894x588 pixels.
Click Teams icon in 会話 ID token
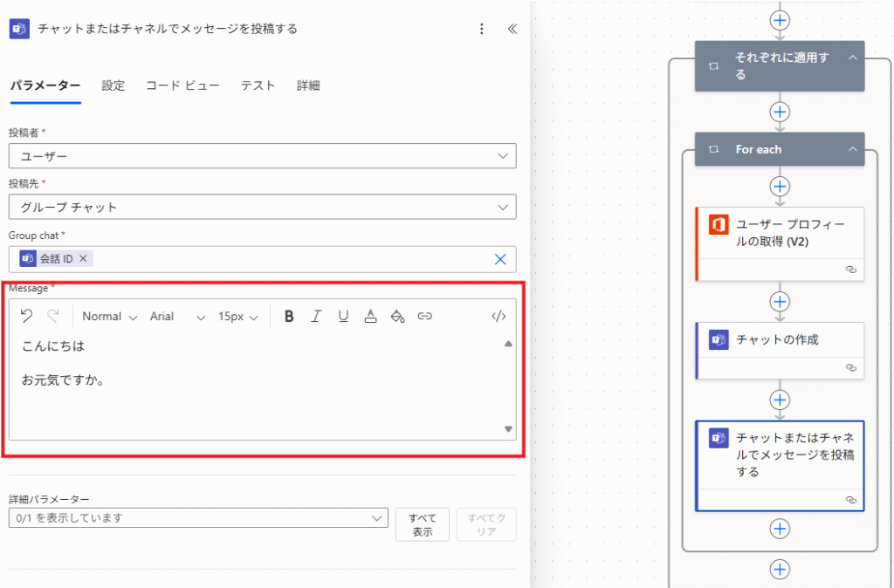27,259
